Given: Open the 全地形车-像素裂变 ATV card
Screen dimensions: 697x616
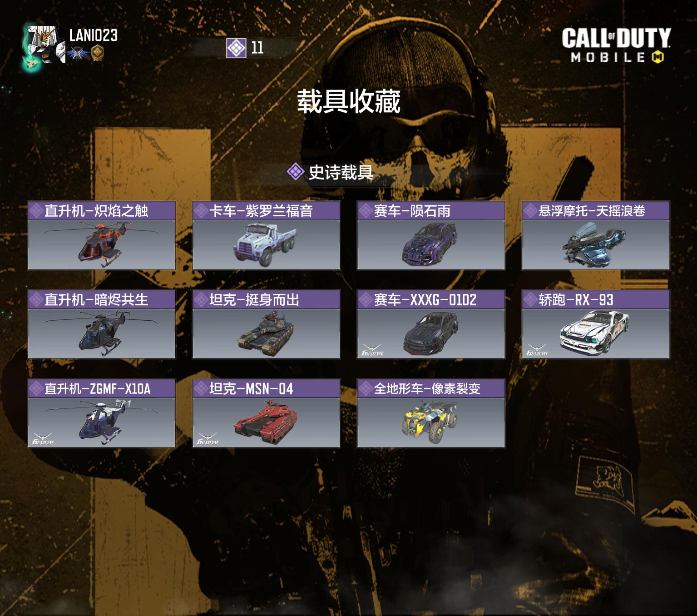Looking at the screenshot, I should pyautogui.click(x=431, y=413).
